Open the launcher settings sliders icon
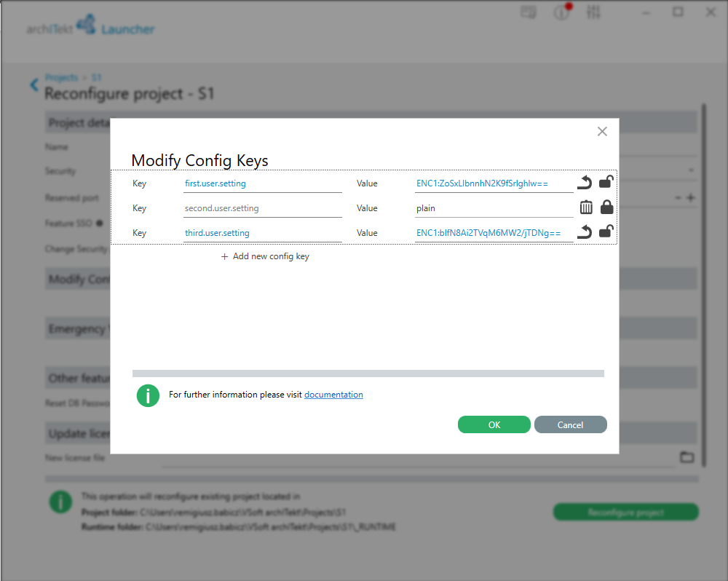 point(593,12)
